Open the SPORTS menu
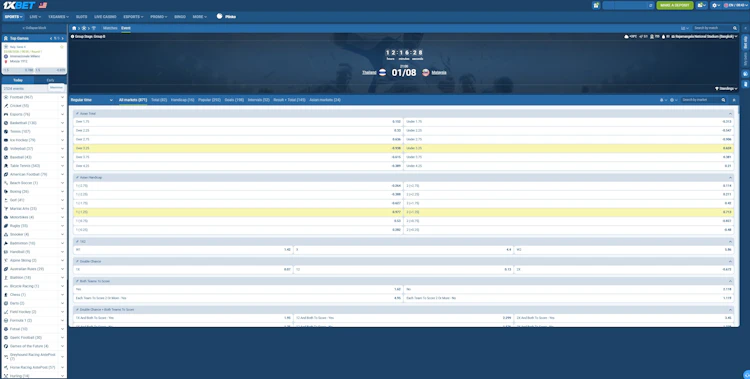 tap(13, 17)
